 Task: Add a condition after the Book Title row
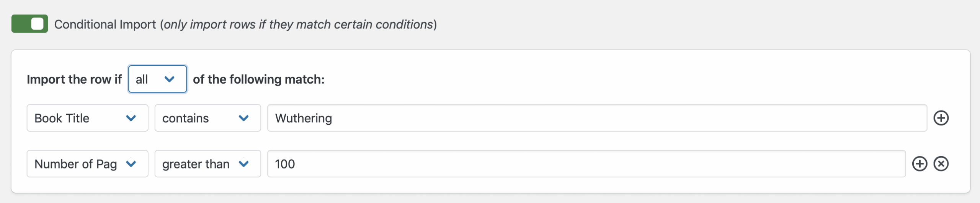(941, 118)
